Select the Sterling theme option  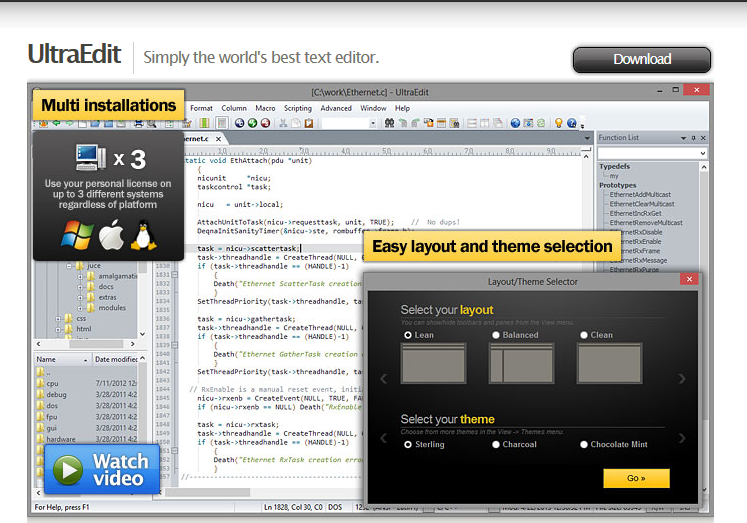pos(408,444)
